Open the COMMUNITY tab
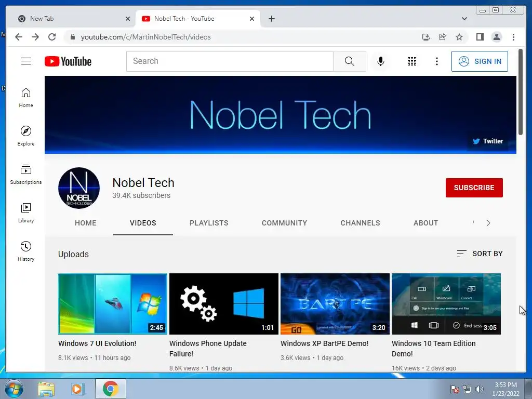This screenshot has width=532, height=399. pyautogui.click(x=284, y=223)
